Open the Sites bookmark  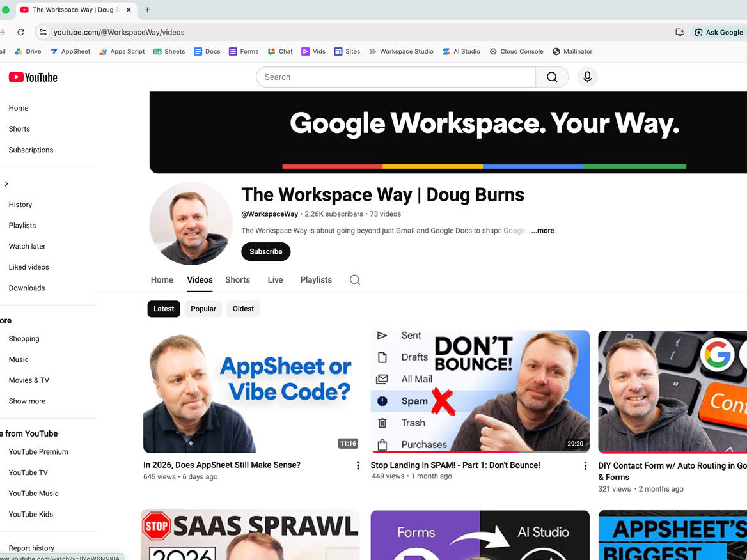tap(347, 51)
